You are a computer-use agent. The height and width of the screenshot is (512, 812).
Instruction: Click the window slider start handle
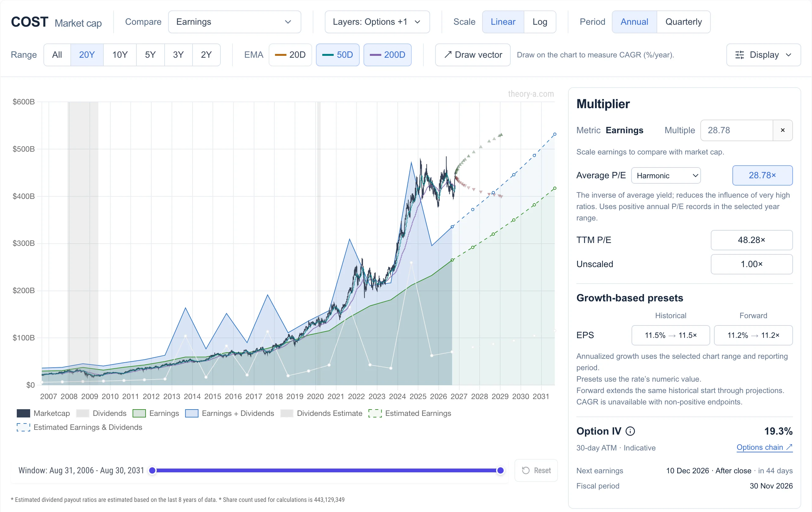[153, 470]
